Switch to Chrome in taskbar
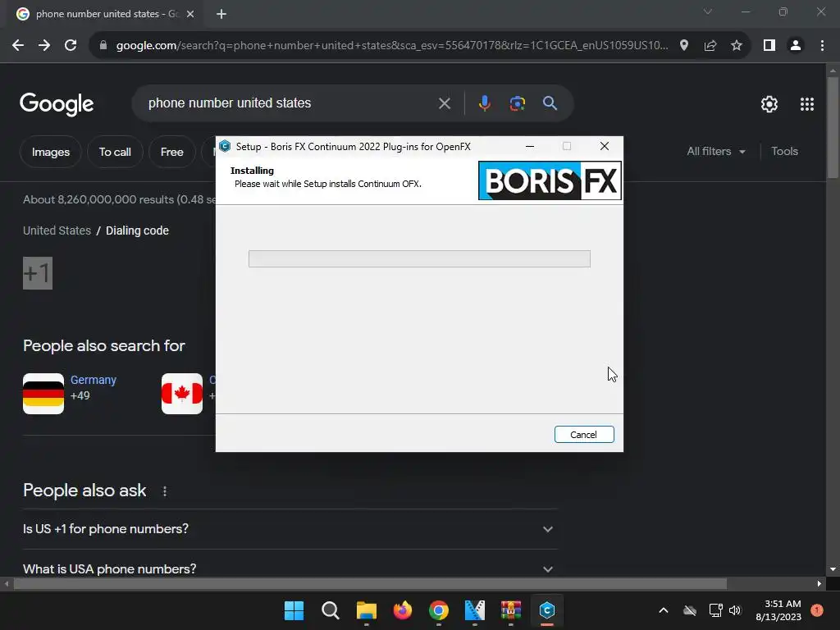Image resolution: width=840 pixels, height=630 pixels. tap(439, 610)
